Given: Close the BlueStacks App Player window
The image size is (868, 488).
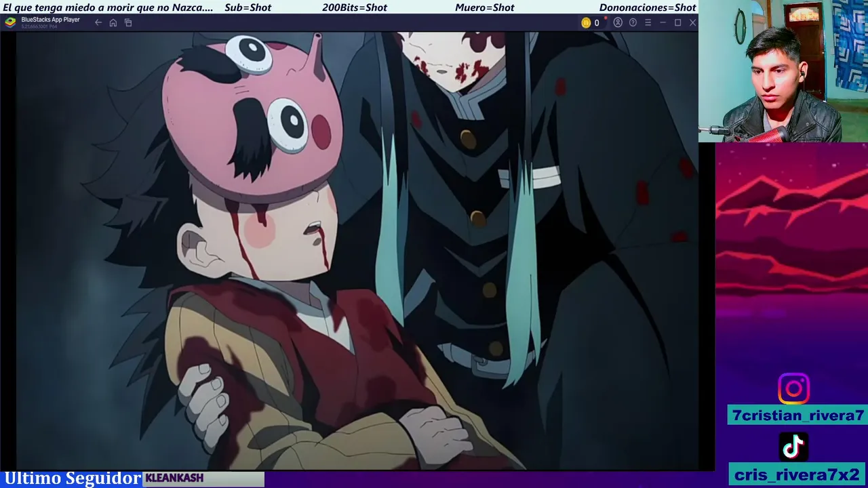Looking at the screenshot, I should [692, 22].
